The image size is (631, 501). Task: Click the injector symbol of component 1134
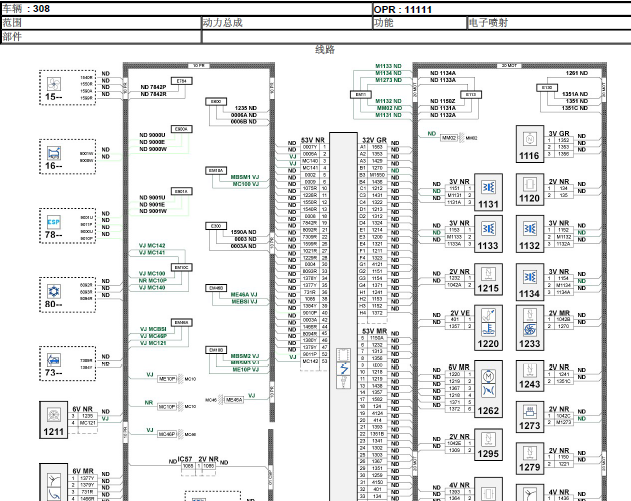click(x=530, y=277)
